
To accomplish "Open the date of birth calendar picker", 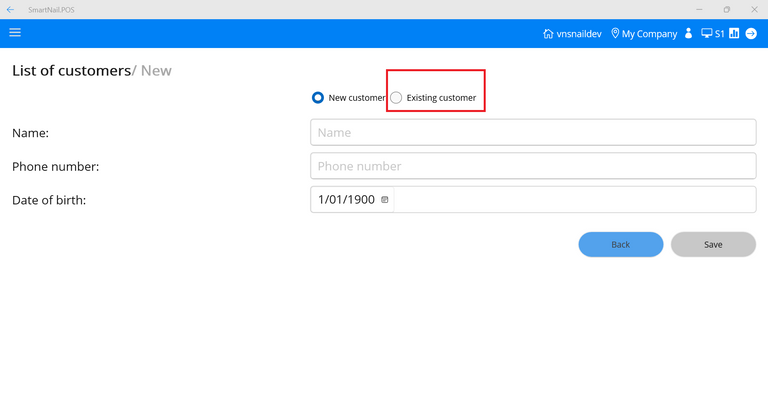I will (x=385, y=200).
